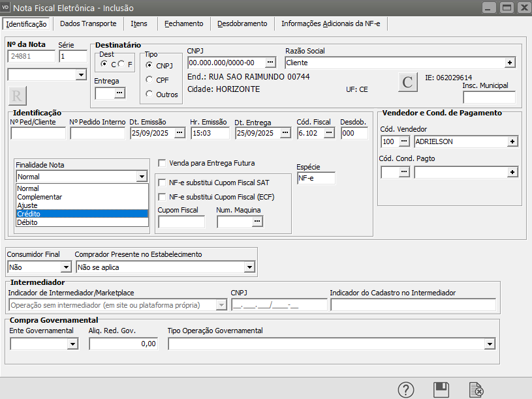Image resolution: width=532 pixels, height=399 pixels.
Task: Click the Cód. Vendedor field showing 100
Action: (390, 141)
